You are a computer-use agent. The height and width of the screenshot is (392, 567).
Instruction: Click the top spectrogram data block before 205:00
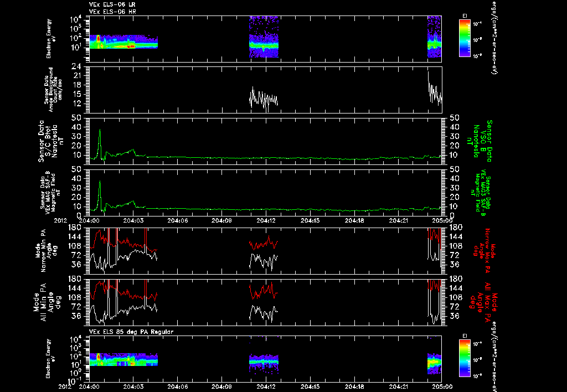click(435, 37)
